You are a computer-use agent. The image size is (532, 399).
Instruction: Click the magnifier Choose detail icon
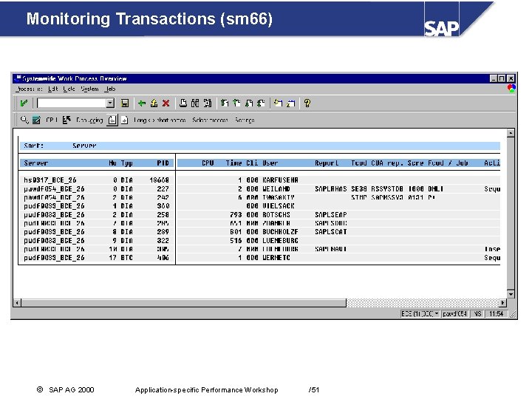(24, 120)
